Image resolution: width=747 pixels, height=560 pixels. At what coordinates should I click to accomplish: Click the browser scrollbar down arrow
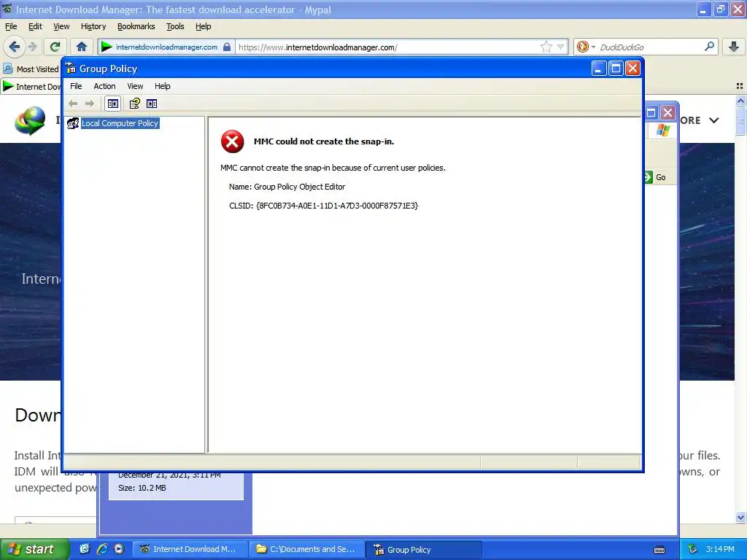tap(740, 517)
